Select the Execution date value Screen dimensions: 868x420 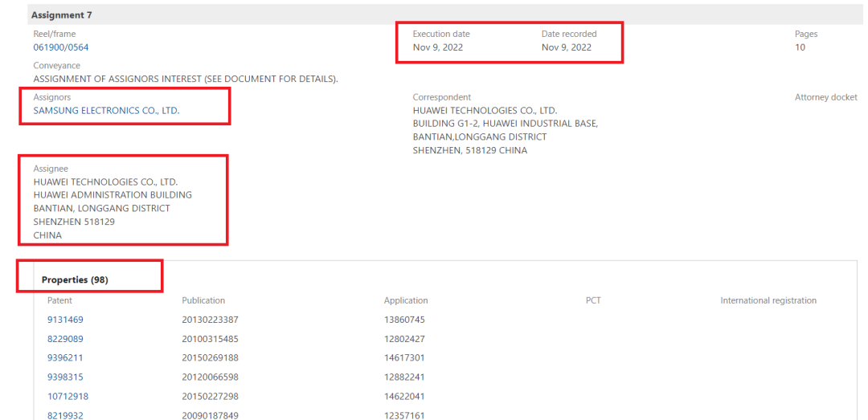pyautogui.click(x=438, y=47)
